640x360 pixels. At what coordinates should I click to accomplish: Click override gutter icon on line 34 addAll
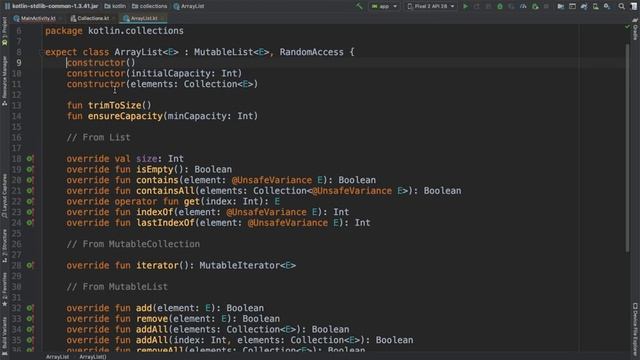(x=30, y=329)
